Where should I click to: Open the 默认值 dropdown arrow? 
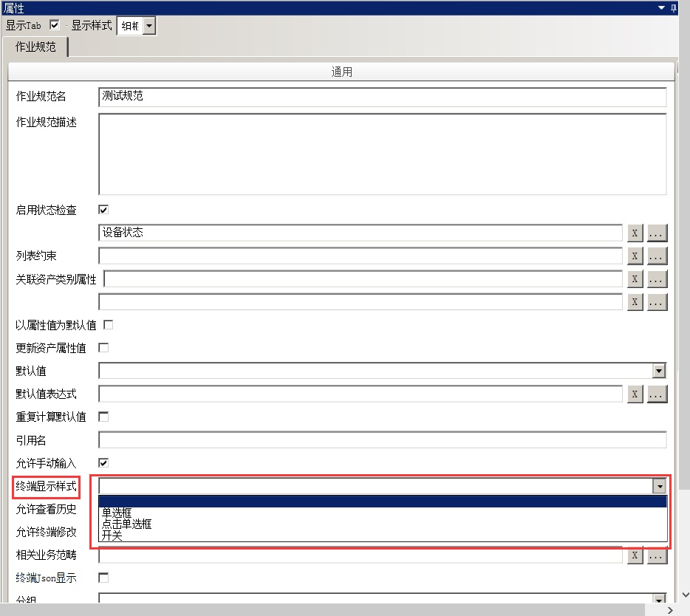click(x=659, y=371)
